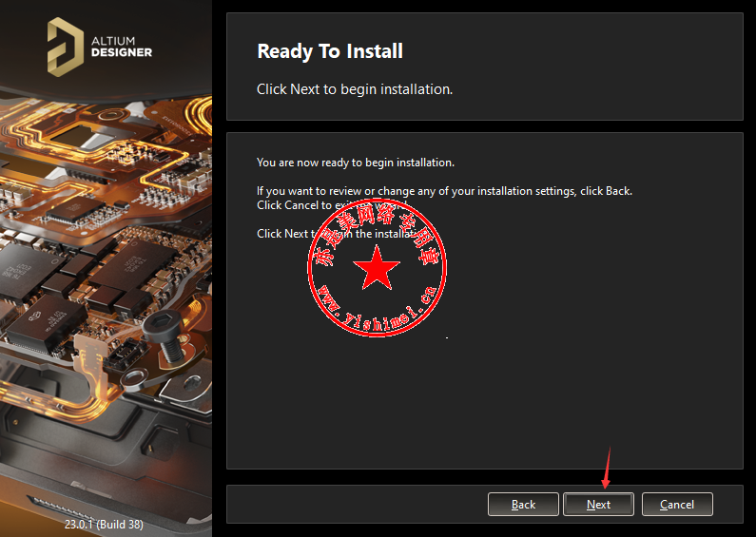Click the www.yishimei.cn watermark URL
This screenshot has width=756, height=537.
tap(376, 310)
